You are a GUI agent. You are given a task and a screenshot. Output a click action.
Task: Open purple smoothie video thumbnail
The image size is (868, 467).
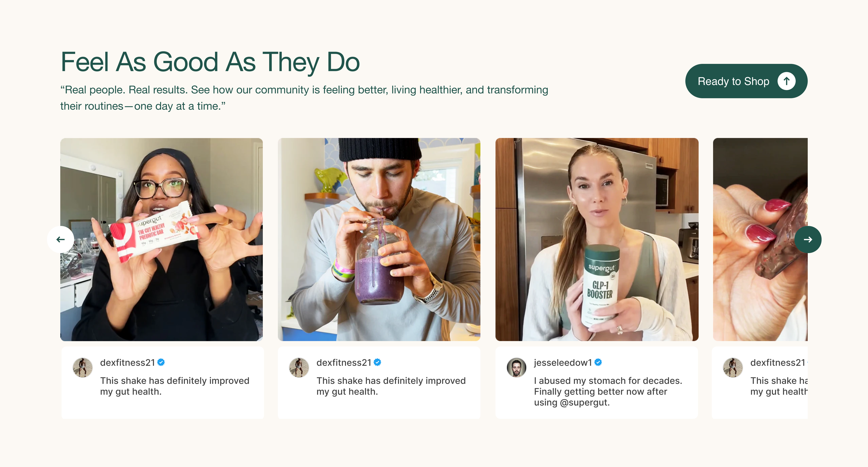[379, 239]
